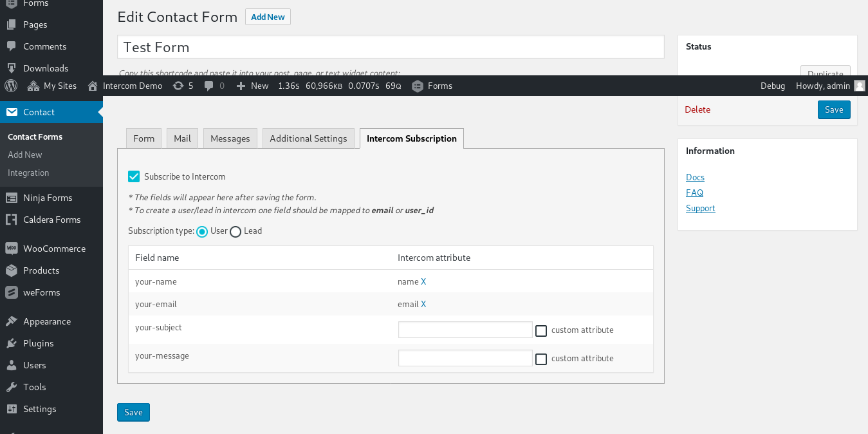Open the Support link
The width and height of the screenshot is (868, 434).
click(x=701, y=208)
